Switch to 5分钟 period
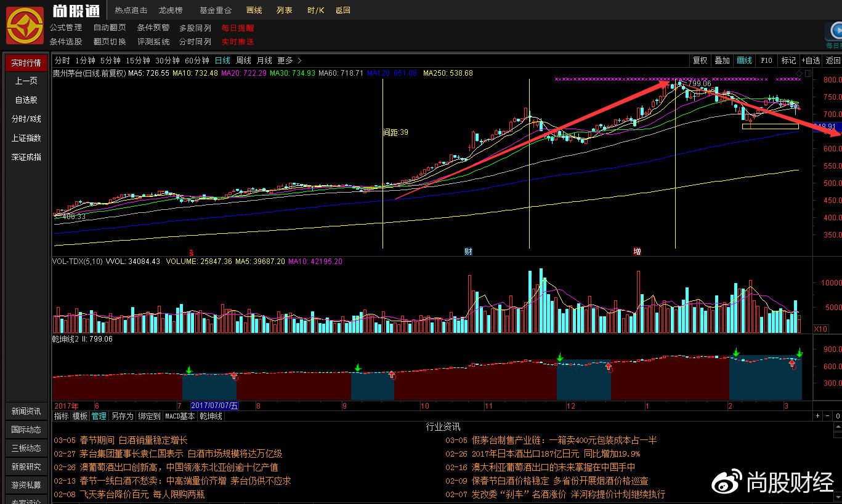The image size is (842, 504). (110, 60)
